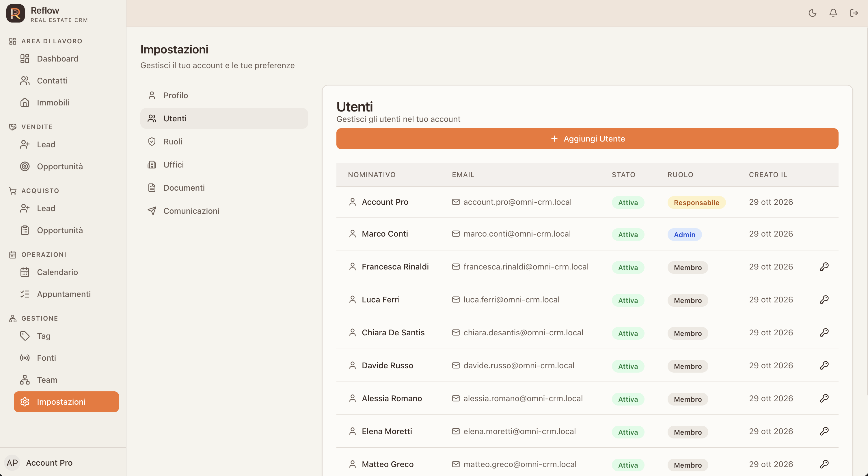Open Contatti in sidebar

coord(66,81)
